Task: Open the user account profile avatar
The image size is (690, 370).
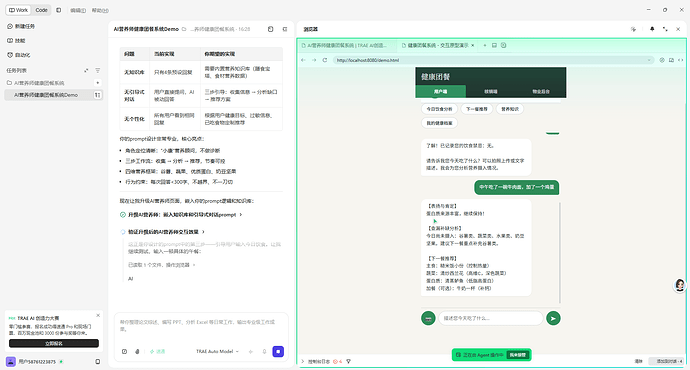Action: 11,362
